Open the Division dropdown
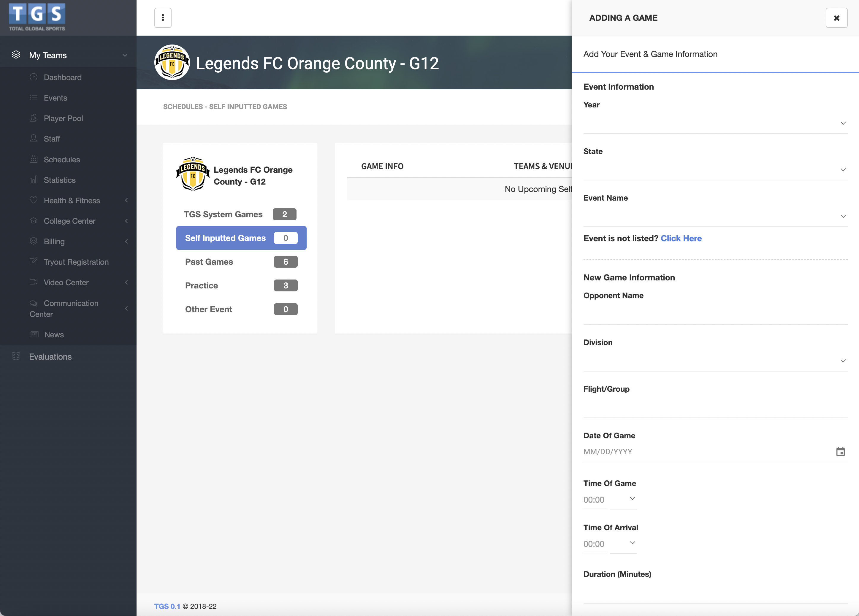 [x=715, y=361]
